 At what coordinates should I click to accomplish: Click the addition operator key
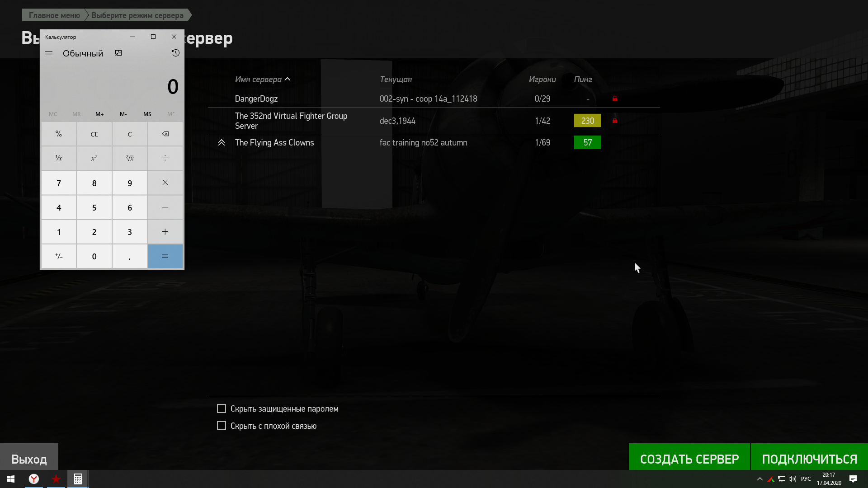(165, 232)
